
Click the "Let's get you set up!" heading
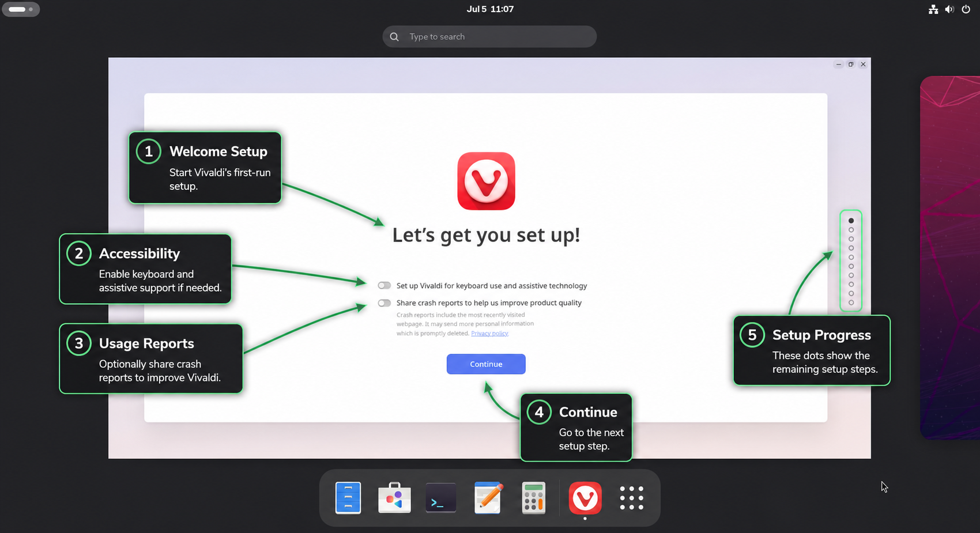pyautogui.click(x=486, y=235)
